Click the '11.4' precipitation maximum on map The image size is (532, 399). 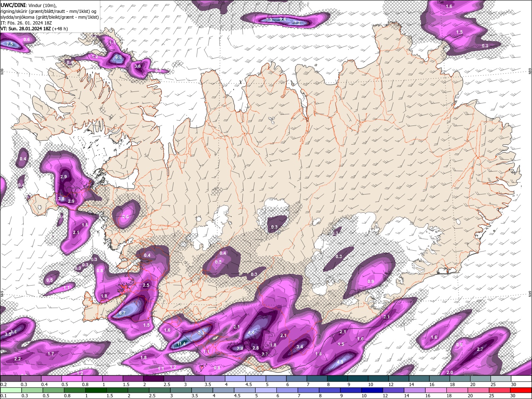click(x=181, y=344)
